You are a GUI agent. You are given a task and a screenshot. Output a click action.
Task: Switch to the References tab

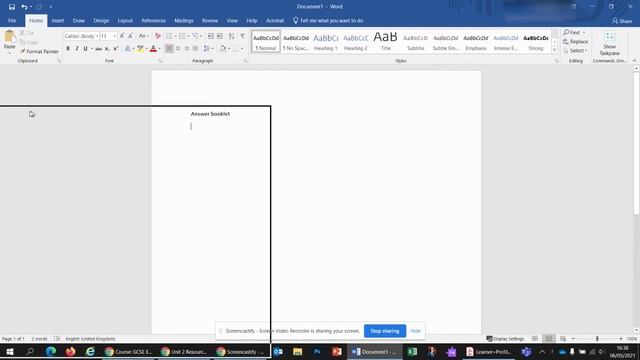click(x=153, y=20)
